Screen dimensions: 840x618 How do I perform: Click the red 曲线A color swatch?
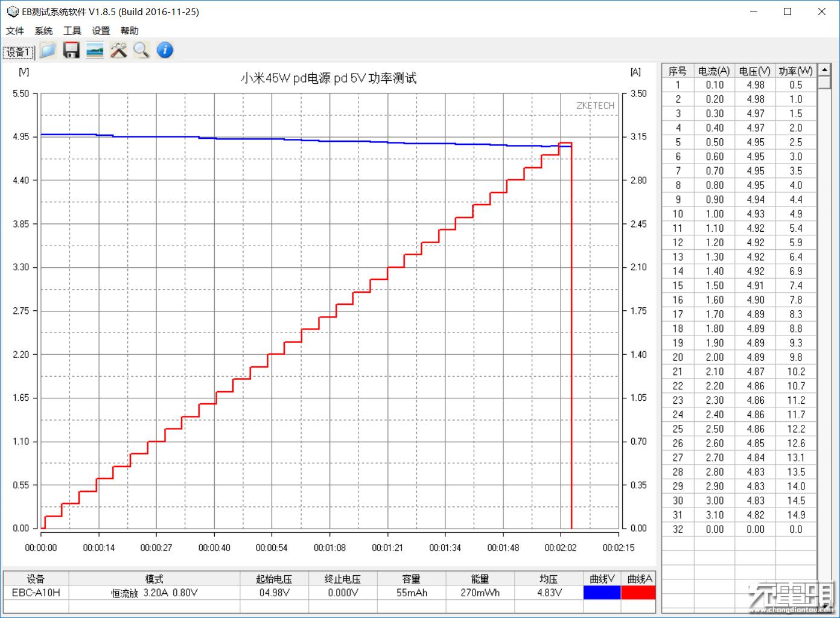(x=639, y=593)
